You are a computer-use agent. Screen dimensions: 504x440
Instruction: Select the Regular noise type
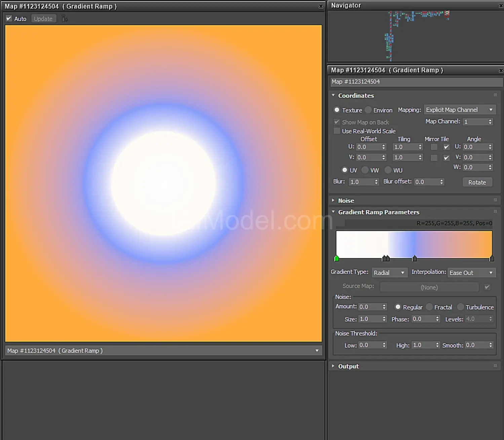(x=398, y=307)
